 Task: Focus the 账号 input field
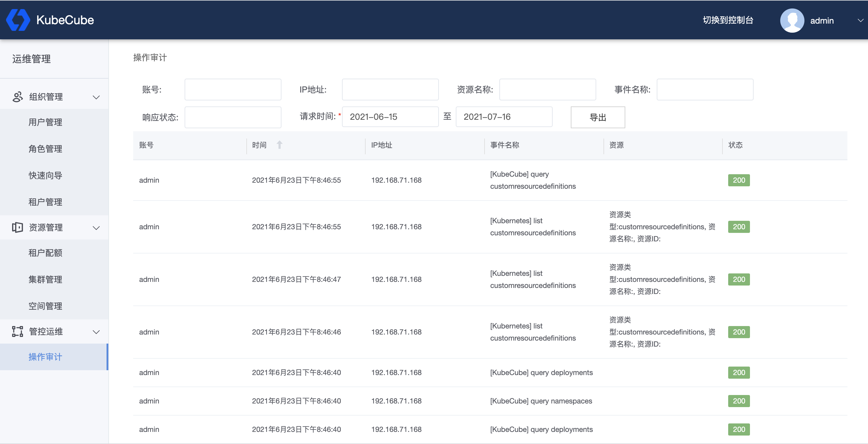click(x=233, y=90)
